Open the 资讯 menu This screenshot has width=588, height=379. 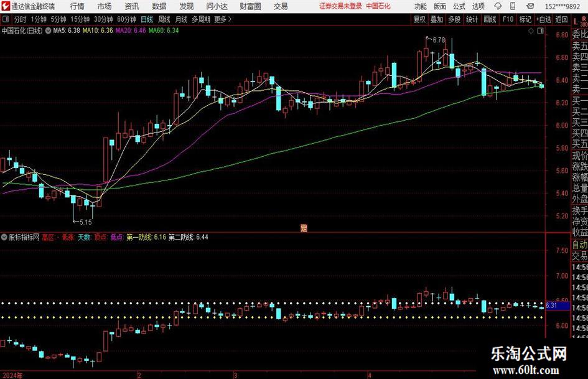click(x=132, y=6)
